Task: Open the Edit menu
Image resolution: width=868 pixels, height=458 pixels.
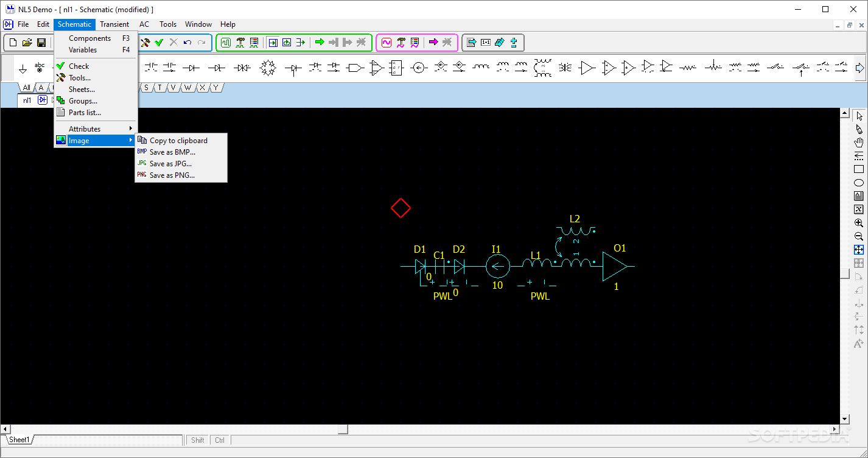Action: click(x=43, y=24)
